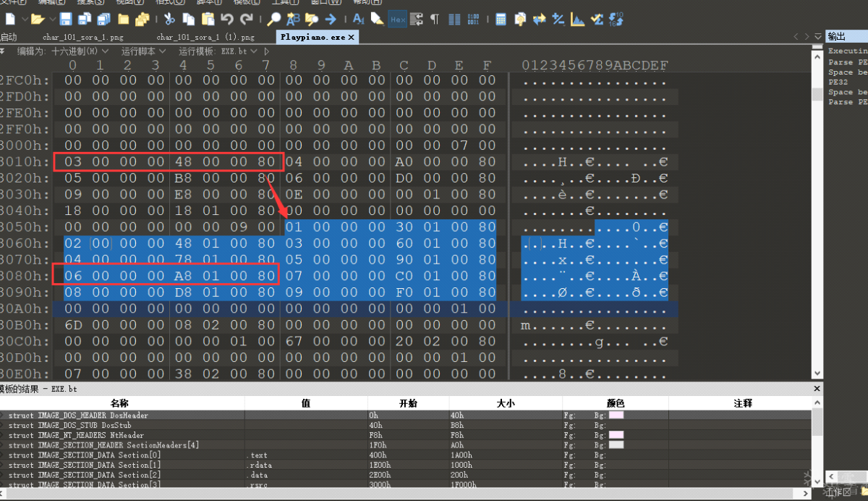The image size is (868, 501).
Task: Open the plus/minus operations icon
Action: coord(559,19)
